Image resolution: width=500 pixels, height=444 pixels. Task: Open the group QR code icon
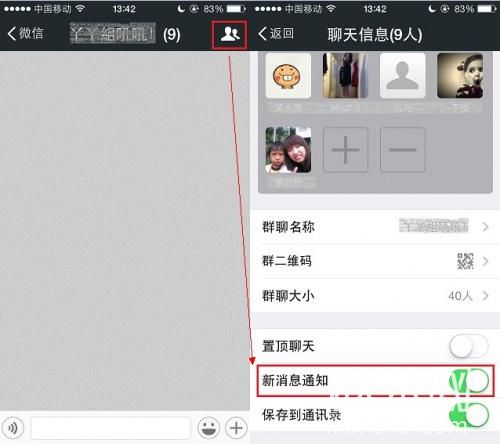coord(465,261)
